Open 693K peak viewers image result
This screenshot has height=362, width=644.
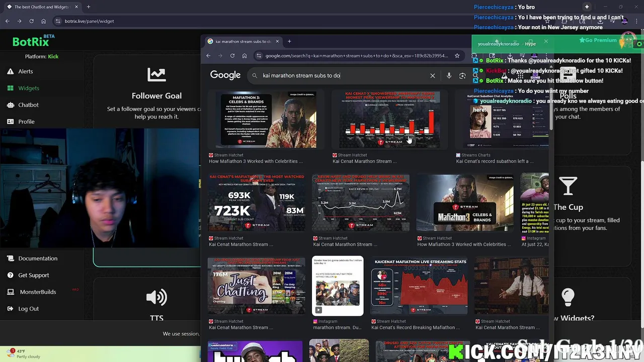click(257, 203)
